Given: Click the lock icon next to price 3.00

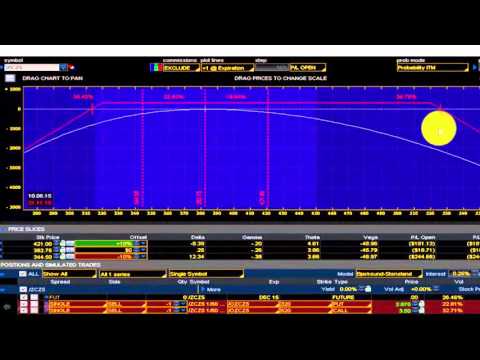Looking at the screenshot, I should click(x=422, y=310).
